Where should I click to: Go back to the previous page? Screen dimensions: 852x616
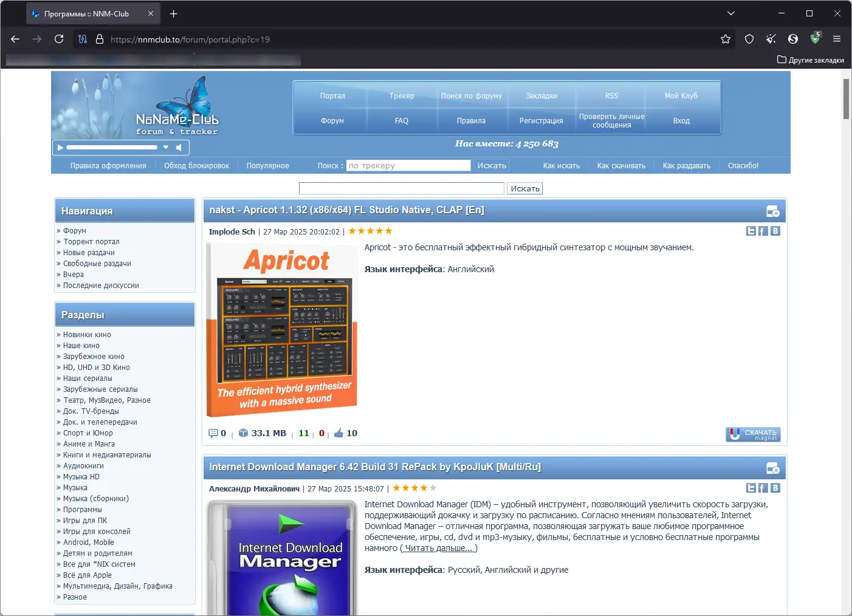(15, 39)
